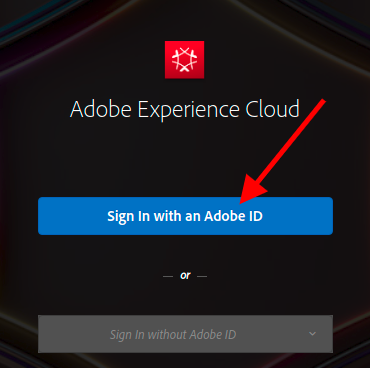
Task: Click the italic "or" separator text
Action: (185, 276)
